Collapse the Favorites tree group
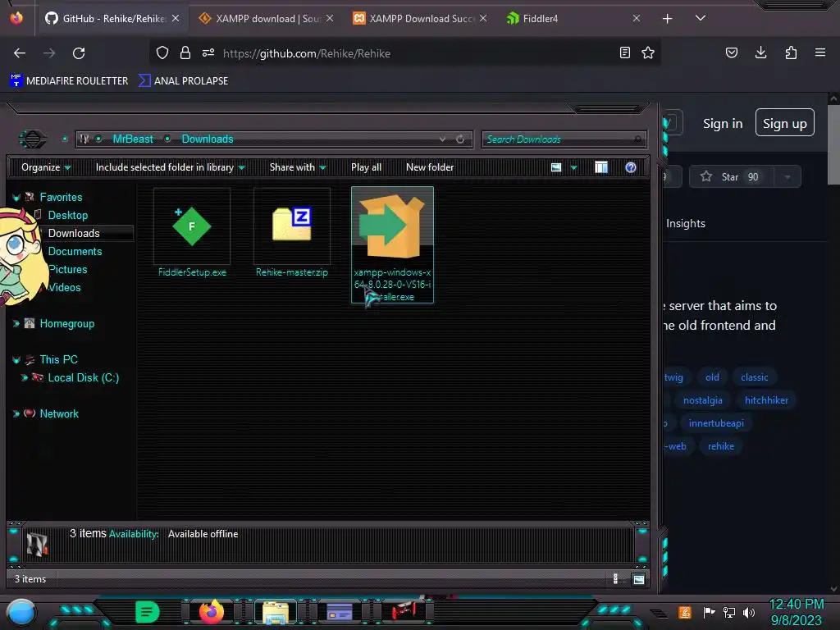Screen dimensions: 840x630 tap(16, 198)
